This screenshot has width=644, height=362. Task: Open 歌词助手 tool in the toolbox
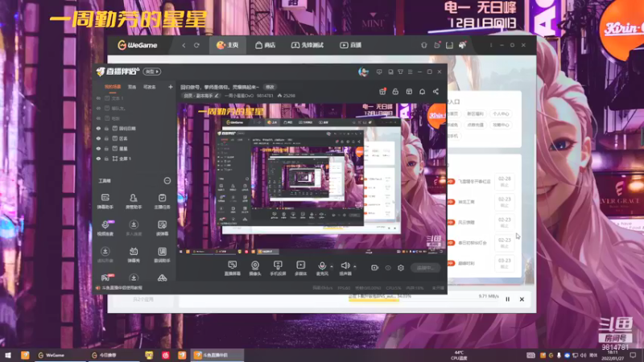click(x=162, y=255)
